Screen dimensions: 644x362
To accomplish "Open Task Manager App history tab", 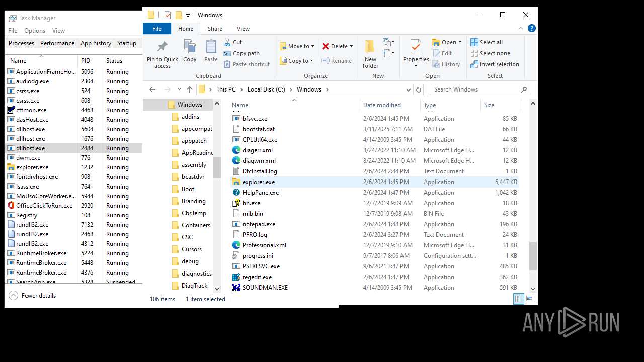I will point(96,43).
